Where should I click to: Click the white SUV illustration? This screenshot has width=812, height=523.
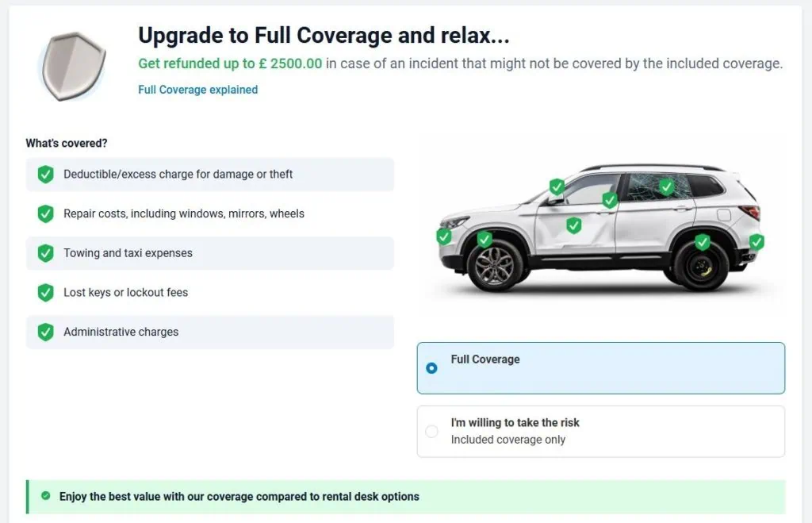601,228
